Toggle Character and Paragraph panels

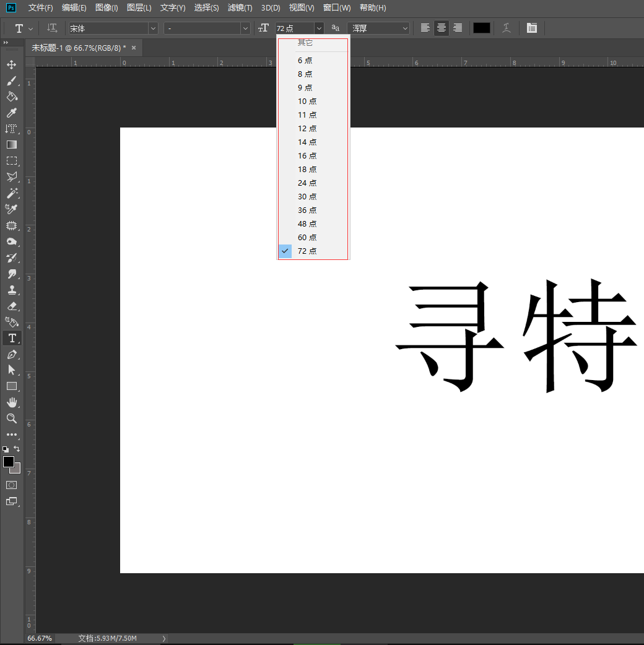(532, 28)
